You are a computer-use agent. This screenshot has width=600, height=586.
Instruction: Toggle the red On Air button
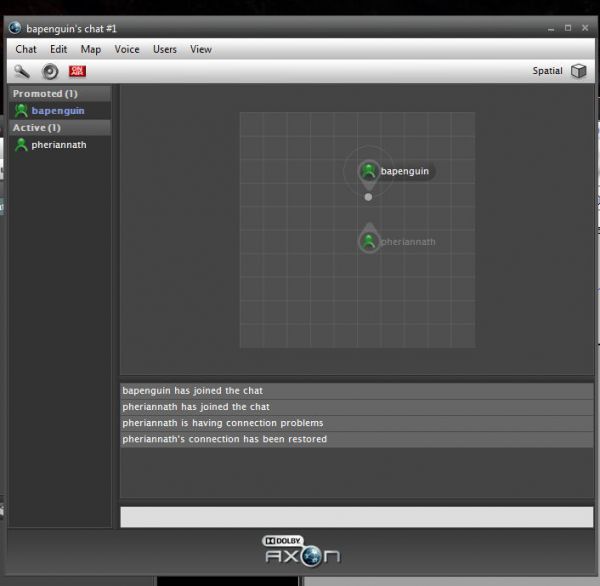point(77,71)
